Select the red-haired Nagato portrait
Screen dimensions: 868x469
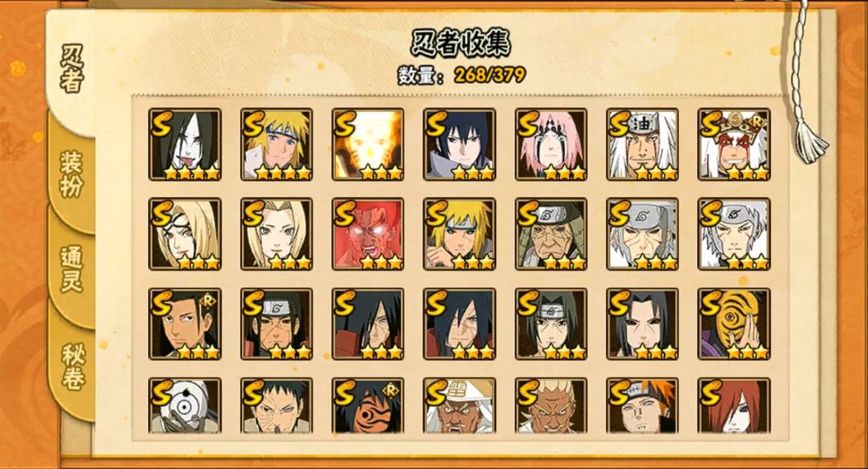coord(734,405)
